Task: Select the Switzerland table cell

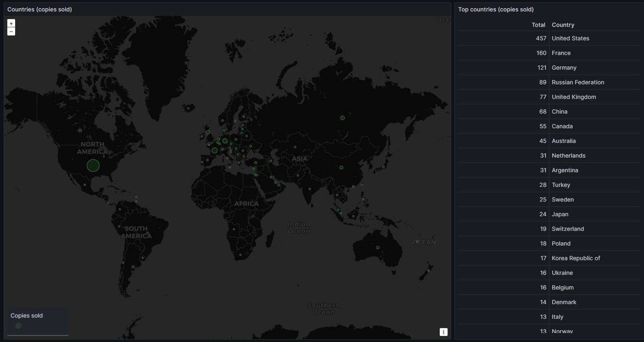Action: click(x=595, y=229)
